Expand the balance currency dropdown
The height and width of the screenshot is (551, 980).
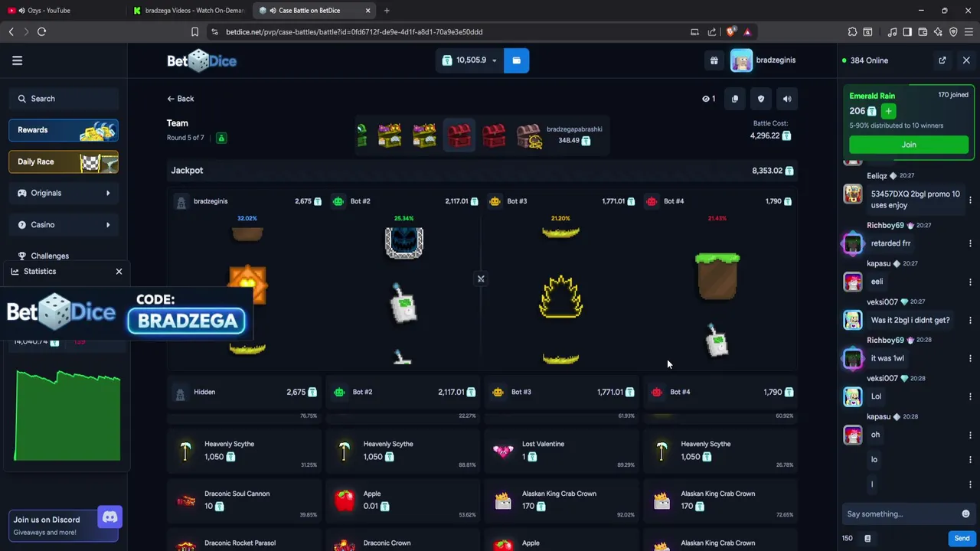pyautogui.click(x=494, y=60)
